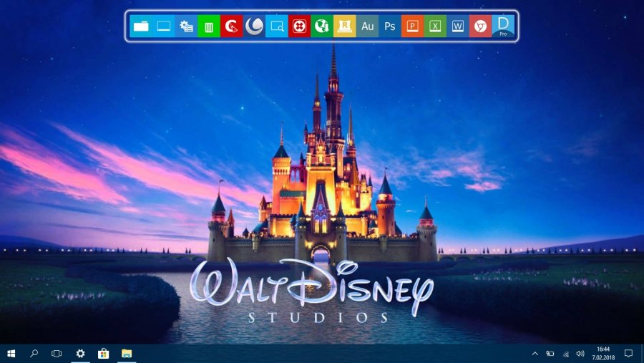Open Word from the dock
This screenshot has width=644, height=363.
click(457, 26)
